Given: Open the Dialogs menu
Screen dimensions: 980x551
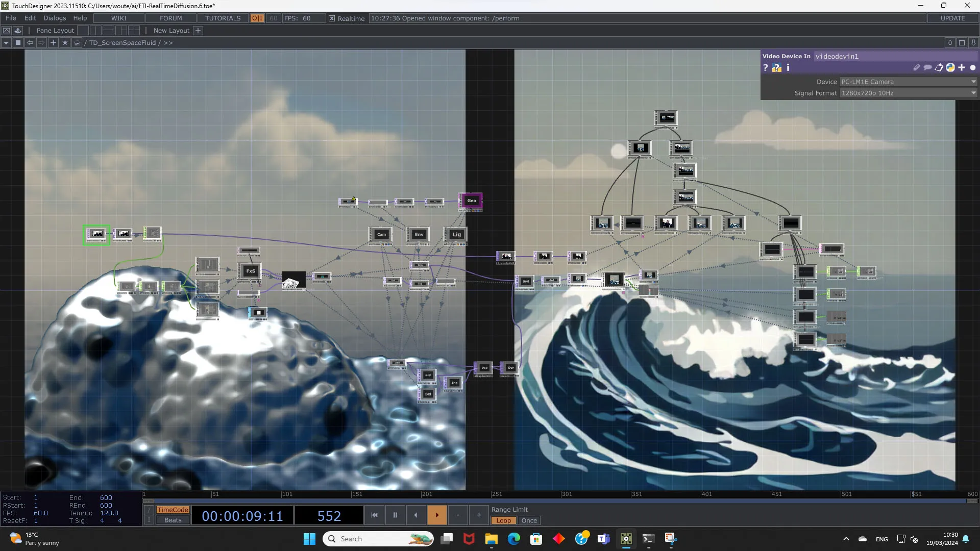Looking at the screenshot, I should pyautogui.click(x=55, y=18).
